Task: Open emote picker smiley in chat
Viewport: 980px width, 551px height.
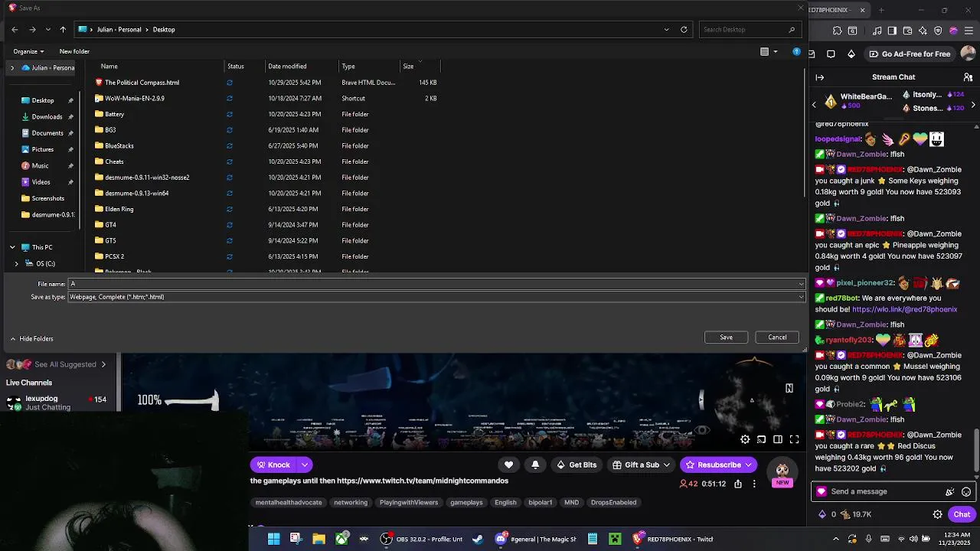Action: [x=966, y=492]
